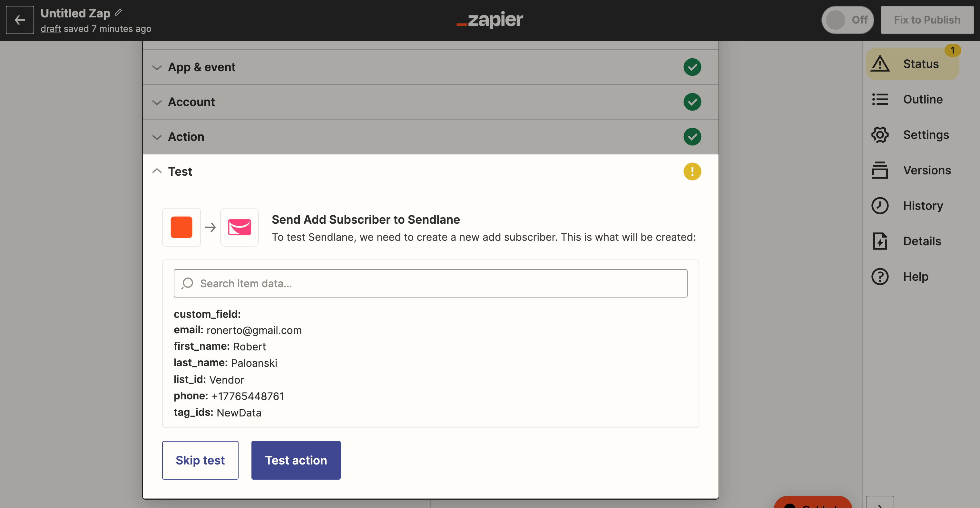Collapse the Test section

[x=157, y=171]
